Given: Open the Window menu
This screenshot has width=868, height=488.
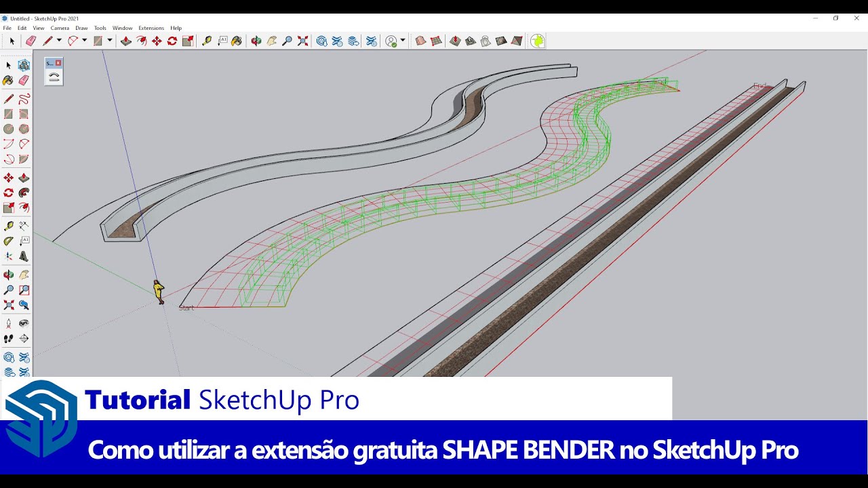Looking at the screenshot, I should (x=122, y=28).
